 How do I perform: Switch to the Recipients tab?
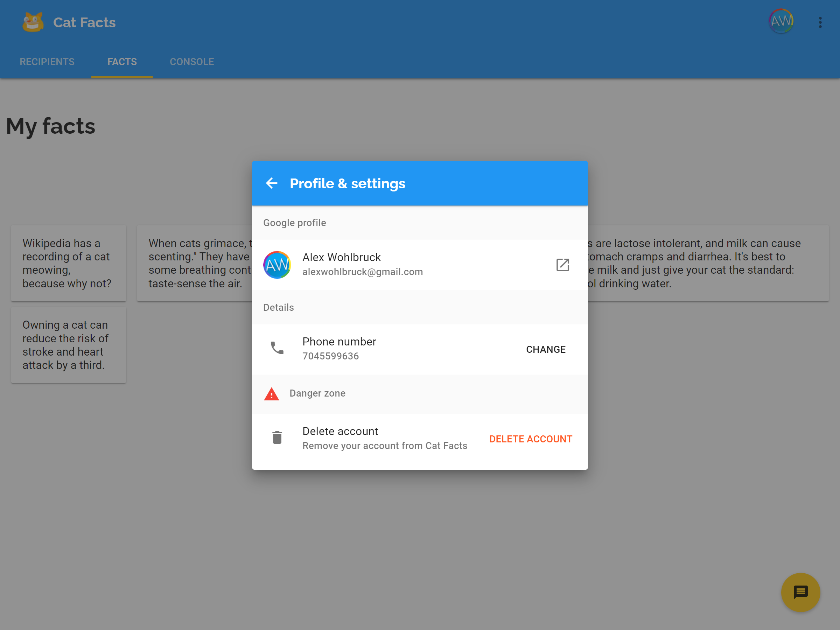click(47, 62)
